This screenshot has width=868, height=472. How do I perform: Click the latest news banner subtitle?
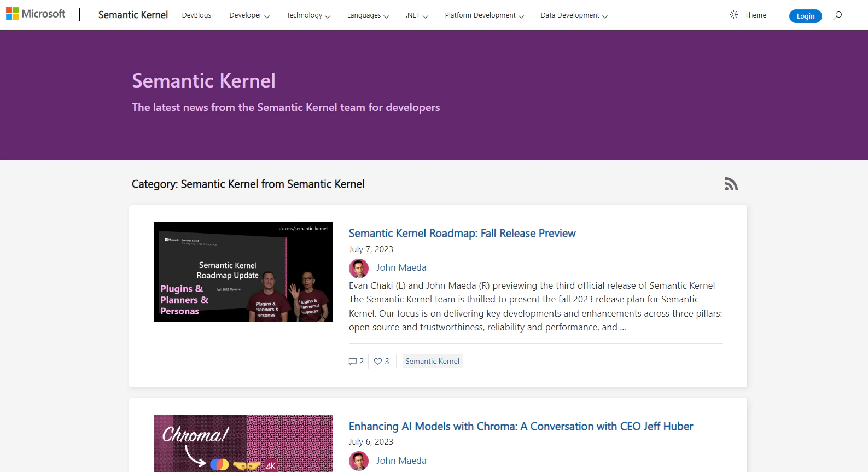(x=286, y=107)
